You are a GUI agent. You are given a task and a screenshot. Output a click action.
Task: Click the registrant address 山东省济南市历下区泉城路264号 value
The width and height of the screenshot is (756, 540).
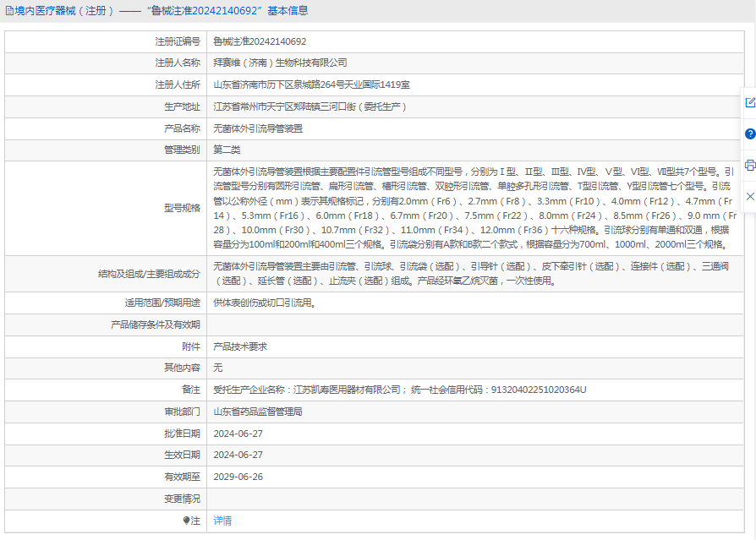311,85
